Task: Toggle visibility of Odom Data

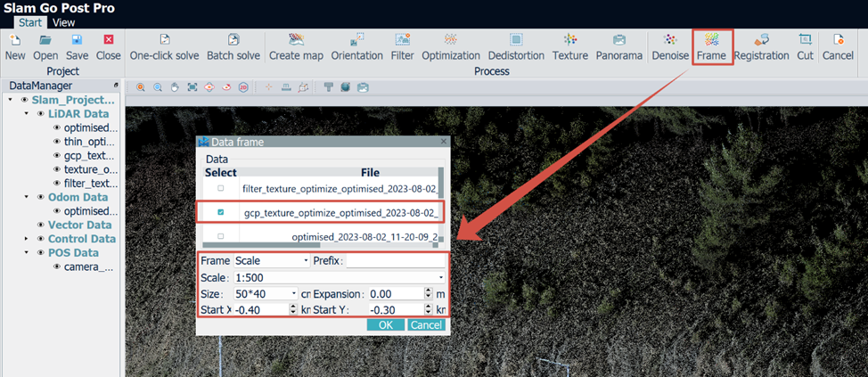Action: (x=40, y=197)
